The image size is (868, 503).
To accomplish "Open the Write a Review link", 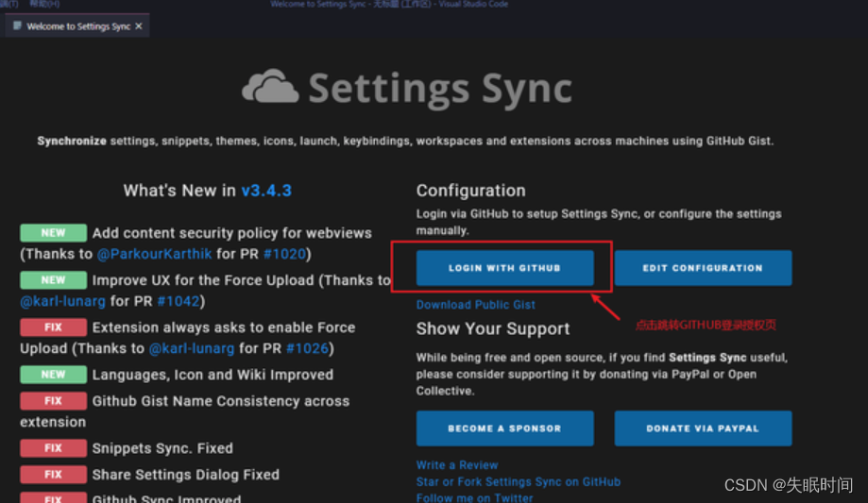I will click(457, 465).
